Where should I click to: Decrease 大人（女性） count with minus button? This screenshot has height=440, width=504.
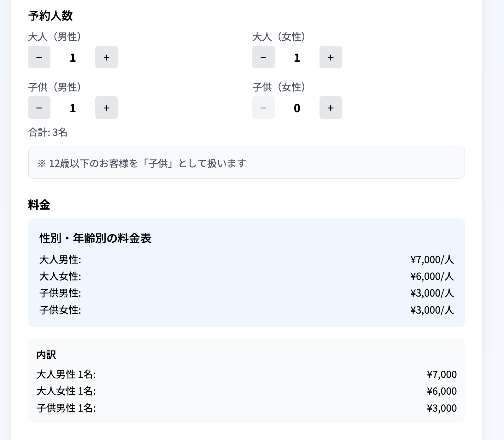263,57
